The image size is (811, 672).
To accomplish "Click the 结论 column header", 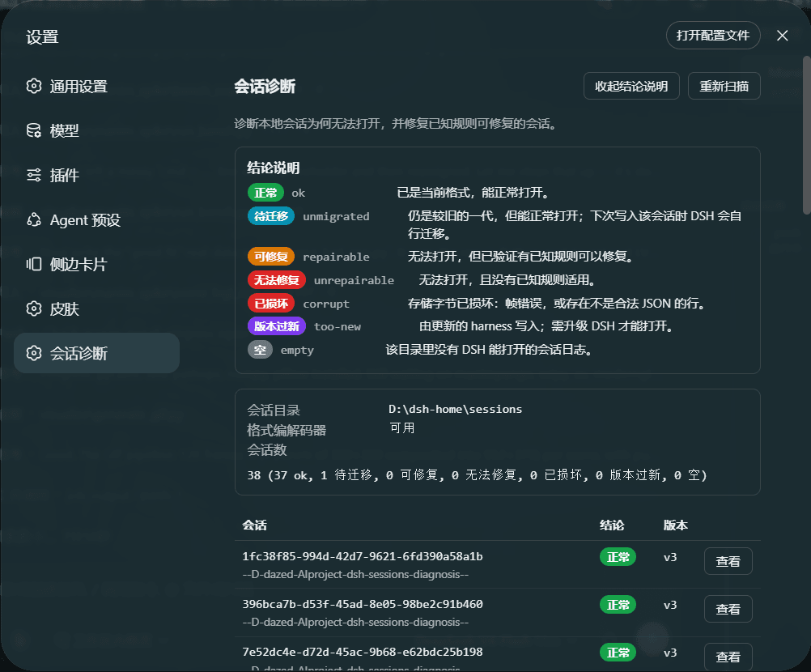I will pyautogui.click(x=612, y=525).
